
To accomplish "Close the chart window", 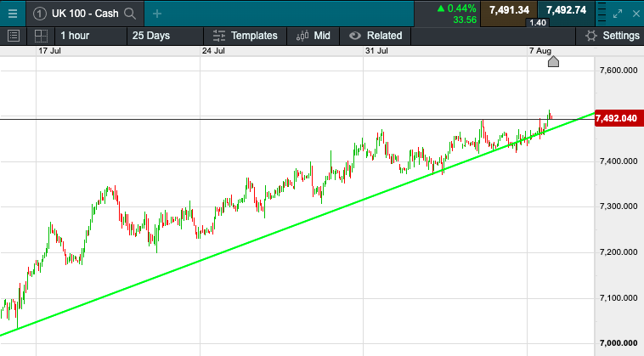I will (x=636, y=14).
